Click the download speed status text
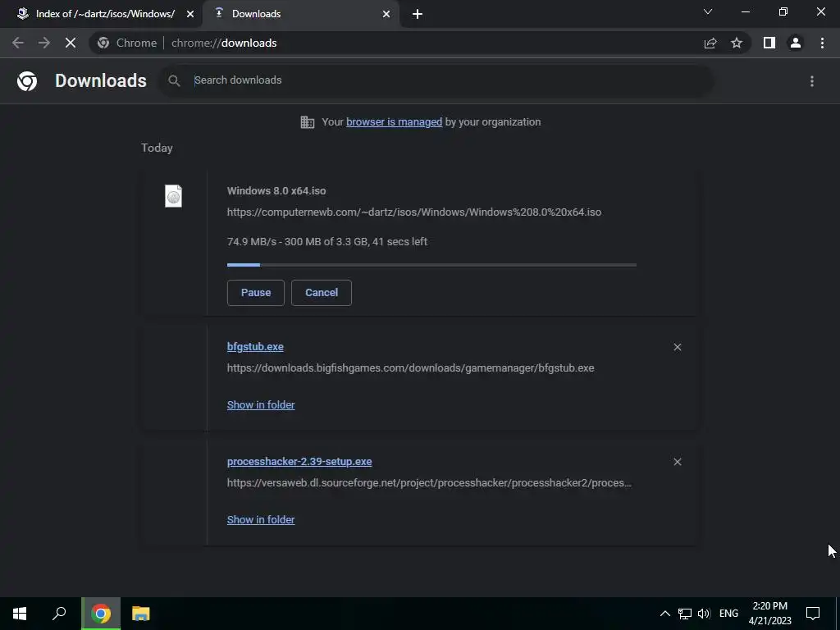Viewport: 840px width, 630px height. pos(327,242)
